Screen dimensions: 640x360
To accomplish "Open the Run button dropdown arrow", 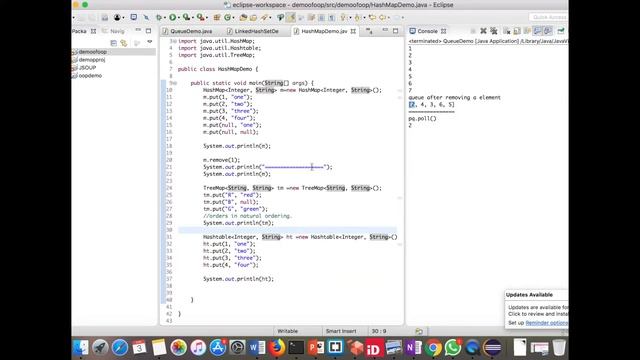I will click(x=179, y=18).
